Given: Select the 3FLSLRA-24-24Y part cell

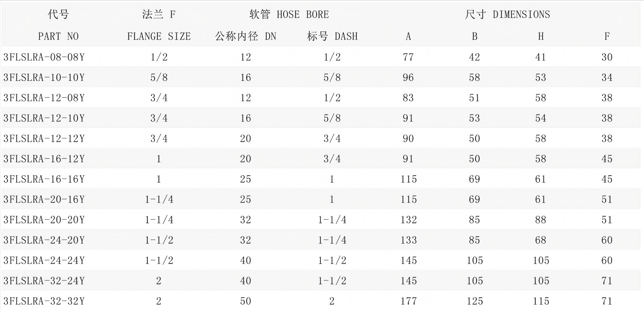Looking at the screenshot, I should (x=44, y=260).
